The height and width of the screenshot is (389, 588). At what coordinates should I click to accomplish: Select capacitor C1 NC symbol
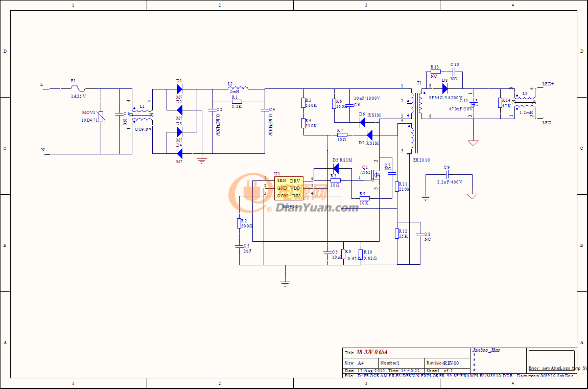point(119,113)
